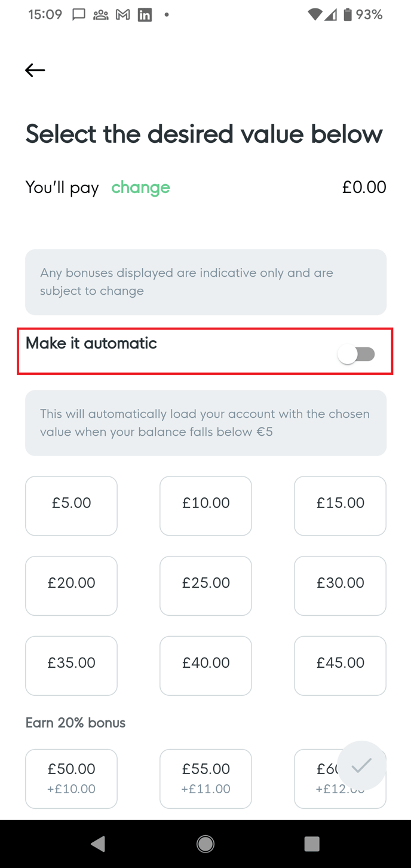Choose the £15.00 amount option

pyautogui.click(x=340, y=506)
